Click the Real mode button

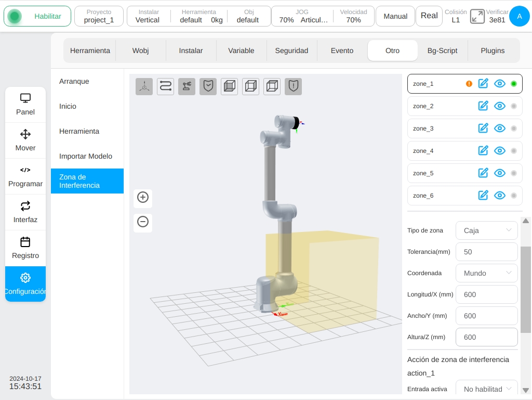(x=429, y=16)
